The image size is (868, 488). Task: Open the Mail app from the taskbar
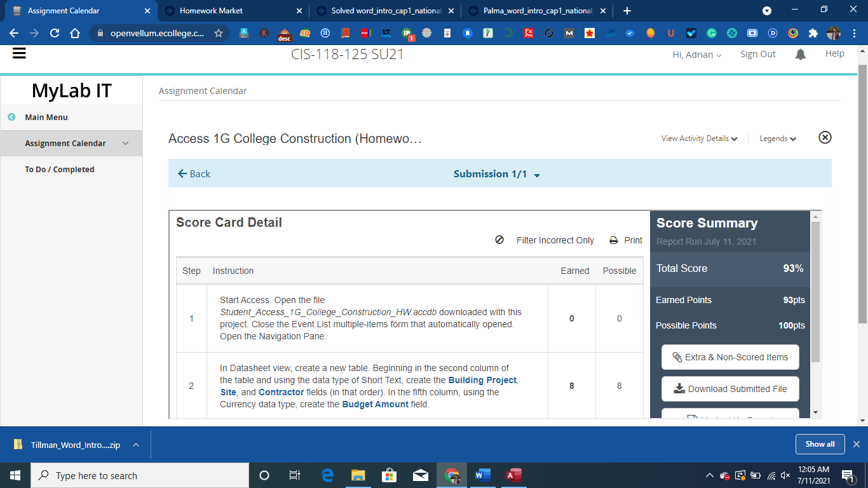[420, 475]
